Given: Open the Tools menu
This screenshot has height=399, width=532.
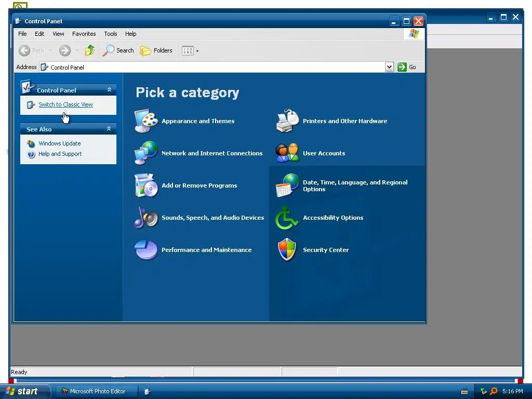Looking at the screenshot, I should click(x=111, y=34).
